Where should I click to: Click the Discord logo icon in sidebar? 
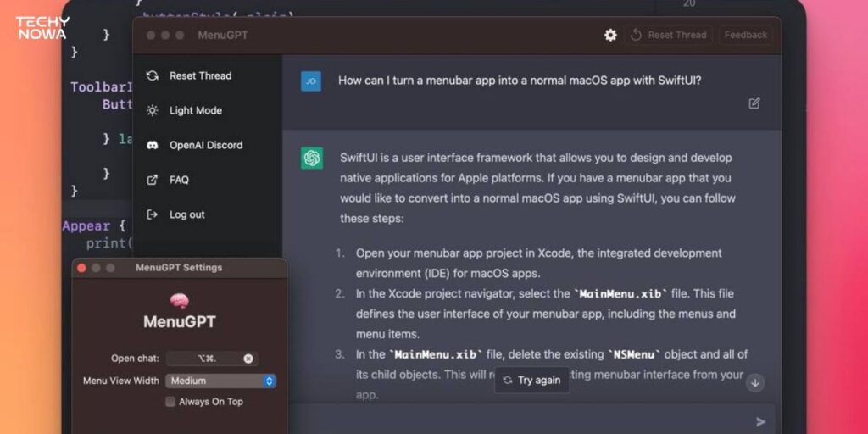point(153,145)
